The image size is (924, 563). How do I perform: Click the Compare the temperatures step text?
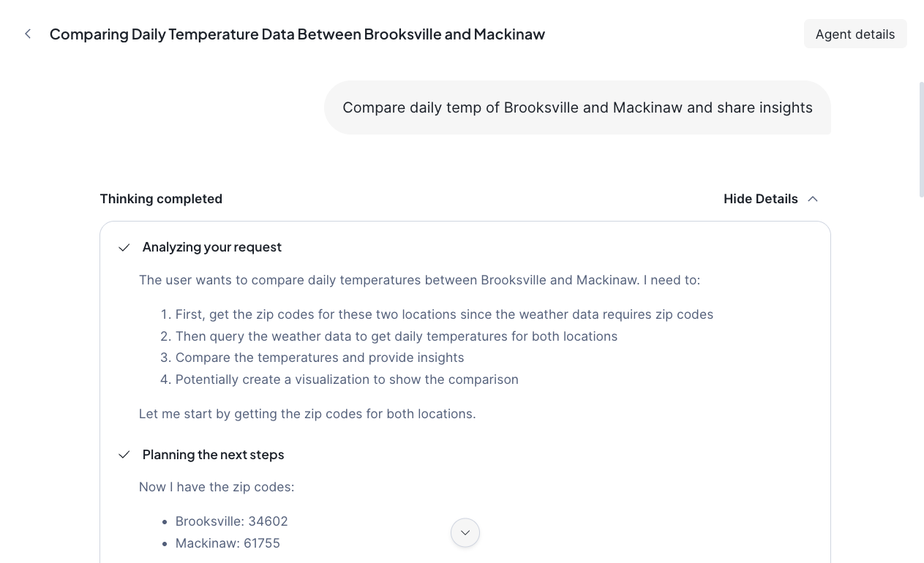coord(320,358)
